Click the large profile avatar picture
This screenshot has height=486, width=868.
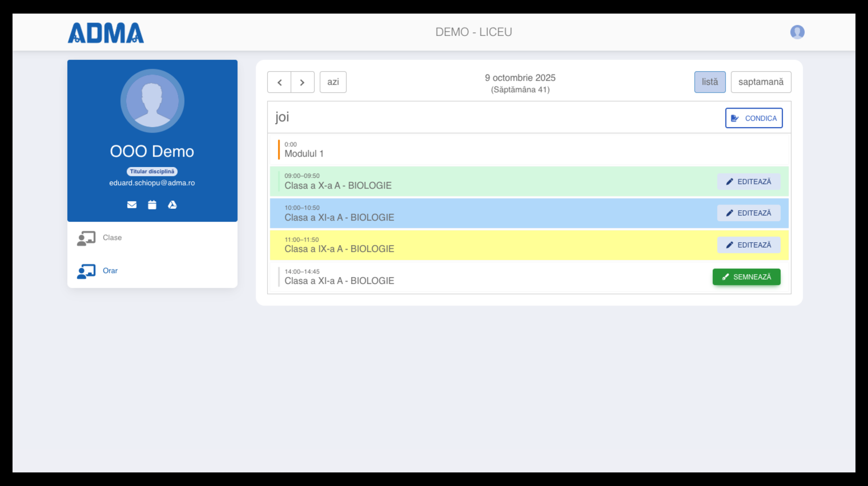tap(152, 101)
